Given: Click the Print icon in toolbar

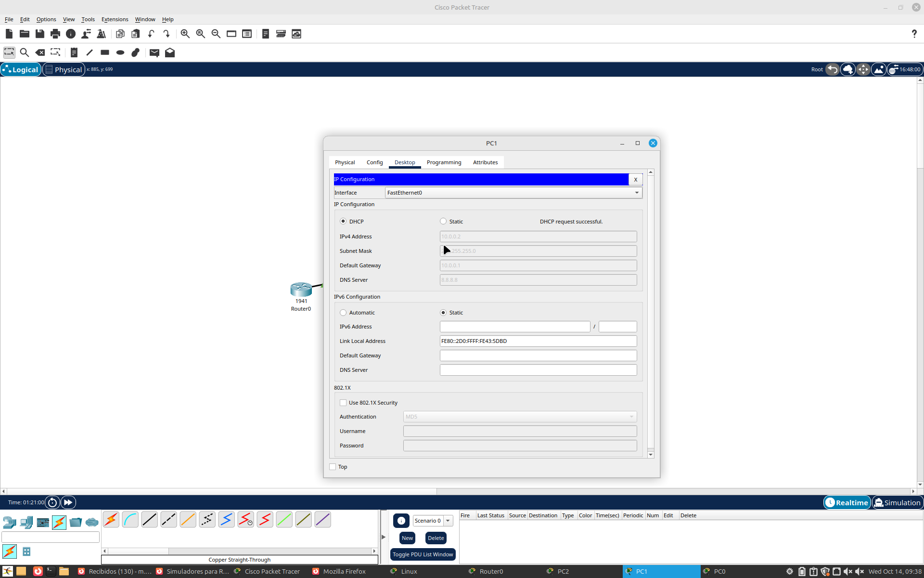Looking at the screenshot, I should 55,34.
